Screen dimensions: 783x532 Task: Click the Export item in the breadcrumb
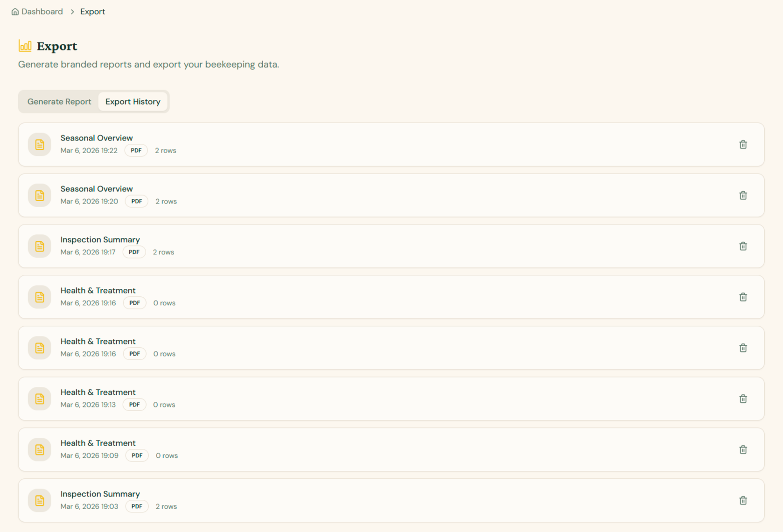click(x=92, y=12)
